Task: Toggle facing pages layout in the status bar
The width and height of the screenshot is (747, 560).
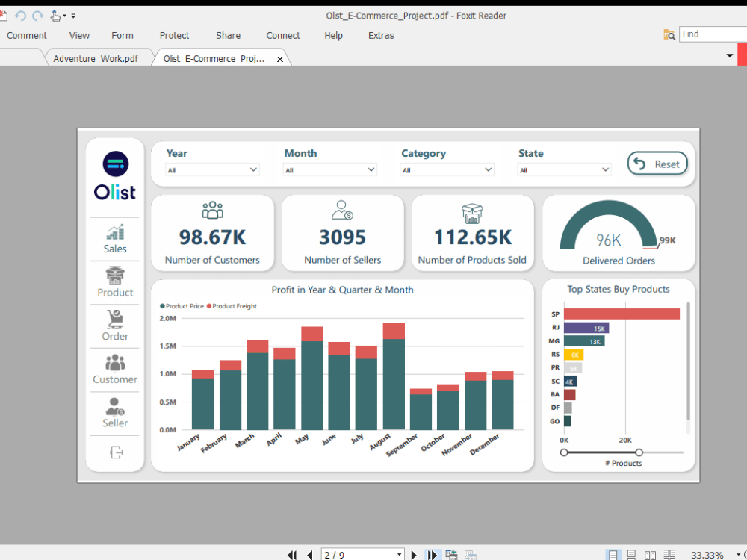Action: coord(650,554)
